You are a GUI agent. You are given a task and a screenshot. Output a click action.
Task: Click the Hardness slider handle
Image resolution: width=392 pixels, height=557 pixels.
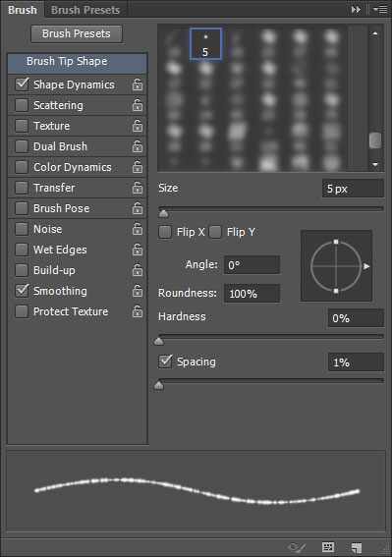tap(158, 341)
